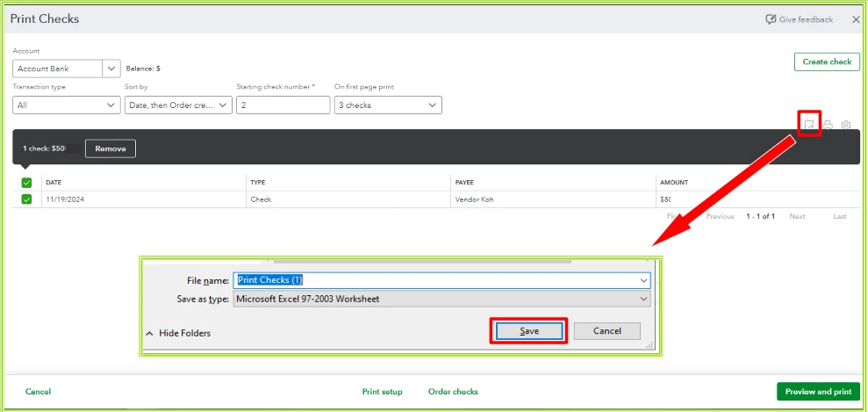868x412 pixels.
Task: Click the bottom-left Cancel link
Action: [x=39, y=392]
